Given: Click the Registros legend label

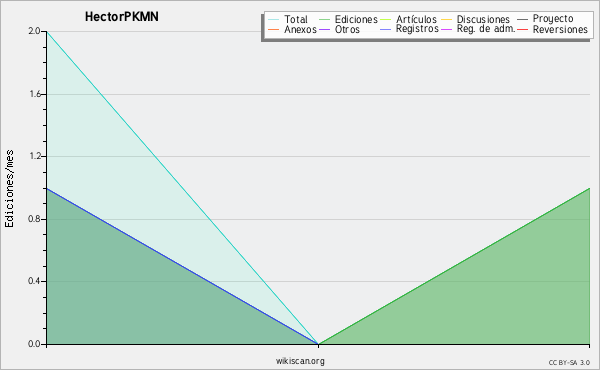Looking at the screenshot, I should [417, 29].
